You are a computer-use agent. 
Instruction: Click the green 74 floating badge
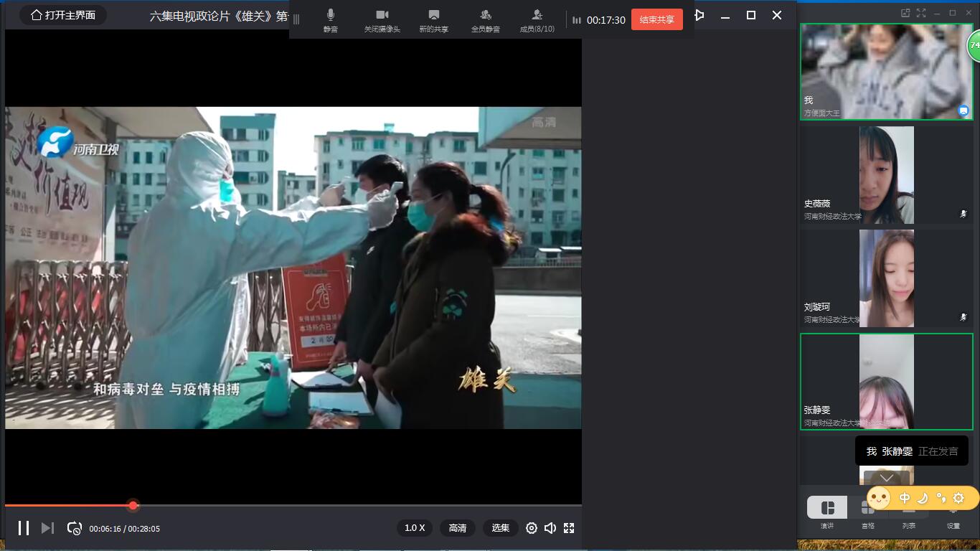(974, 45)
